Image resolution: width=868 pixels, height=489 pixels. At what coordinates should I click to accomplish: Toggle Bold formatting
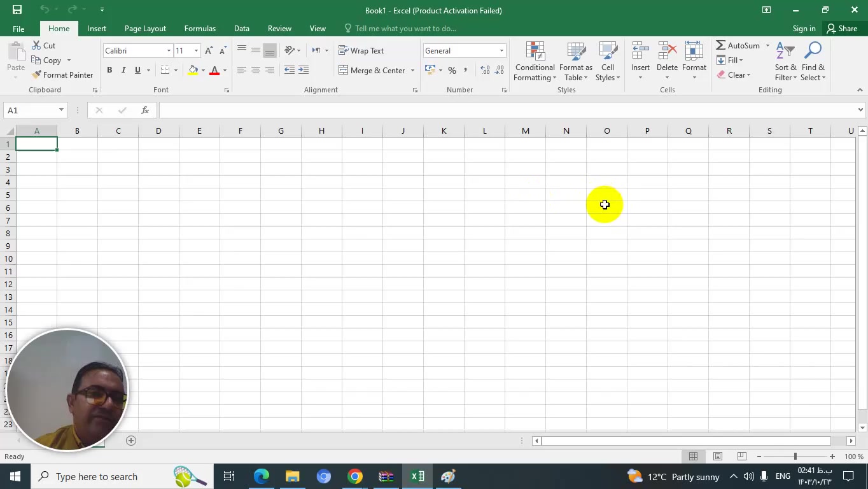109,70
